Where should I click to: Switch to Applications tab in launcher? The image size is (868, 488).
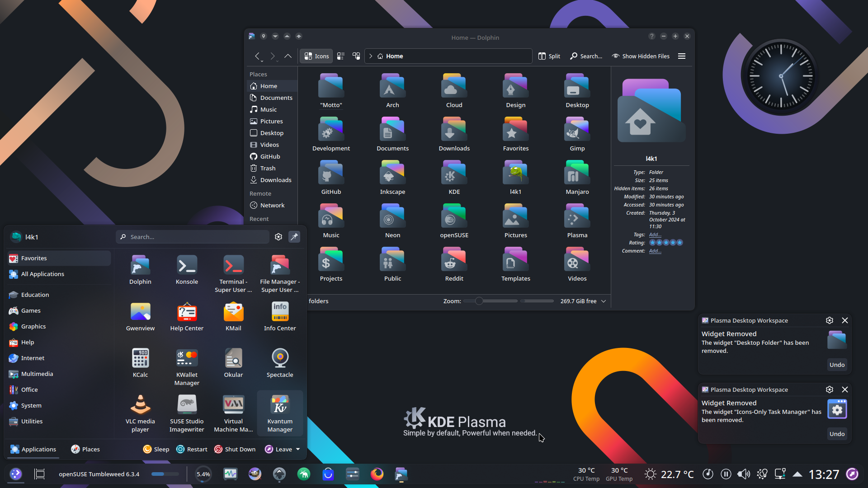coord(33,449)
